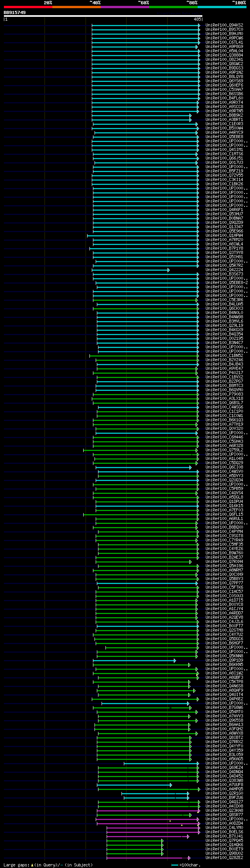This screenshot has height=868, width=250.
Task: Select the UniRef100_B7XJ41 label
Action: coord(224,836)
